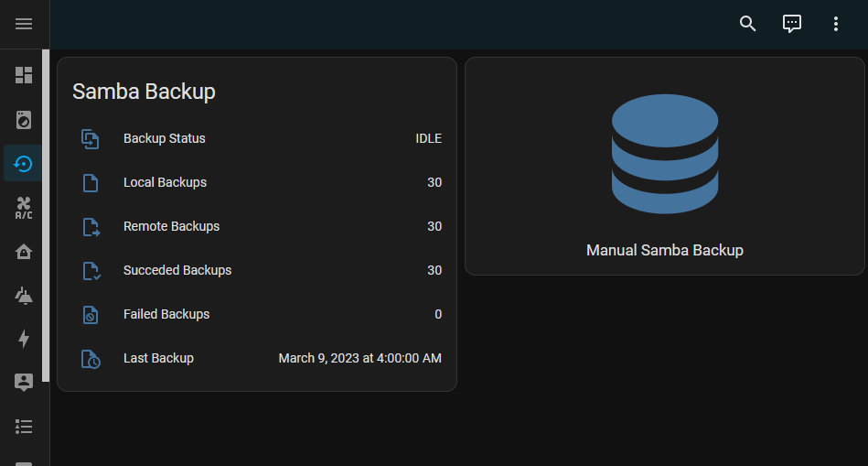Click the Remote Backups entity row

[257, 227]
